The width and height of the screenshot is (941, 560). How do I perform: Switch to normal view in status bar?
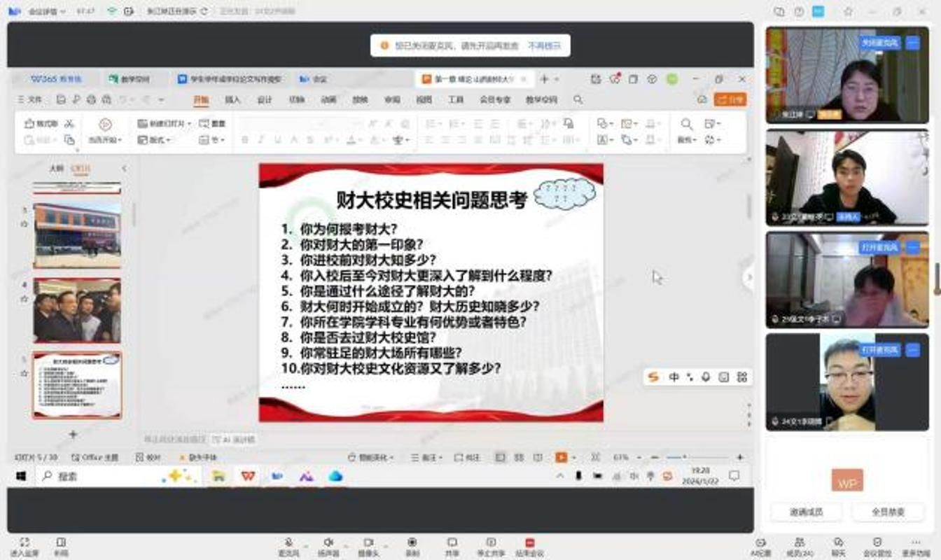[500, 457]
